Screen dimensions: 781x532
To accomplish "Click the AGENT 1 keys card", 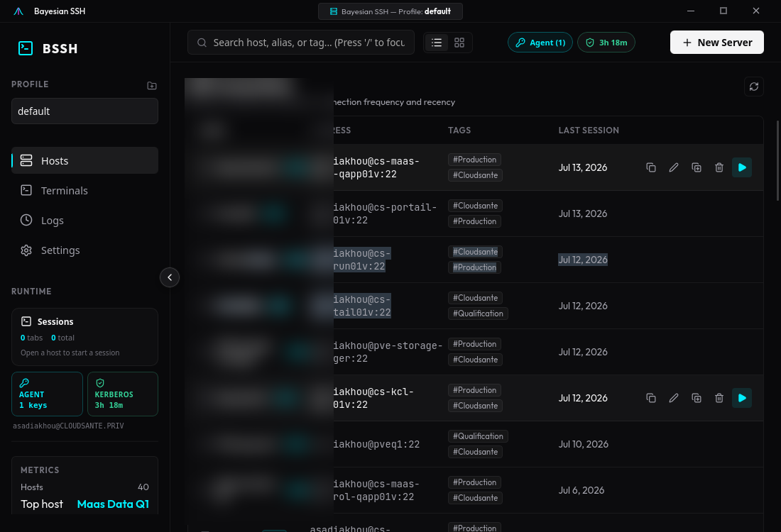I will click(48, 394).
